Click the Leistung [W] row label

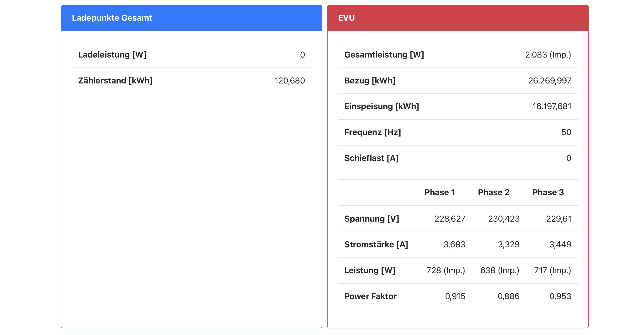369,270
